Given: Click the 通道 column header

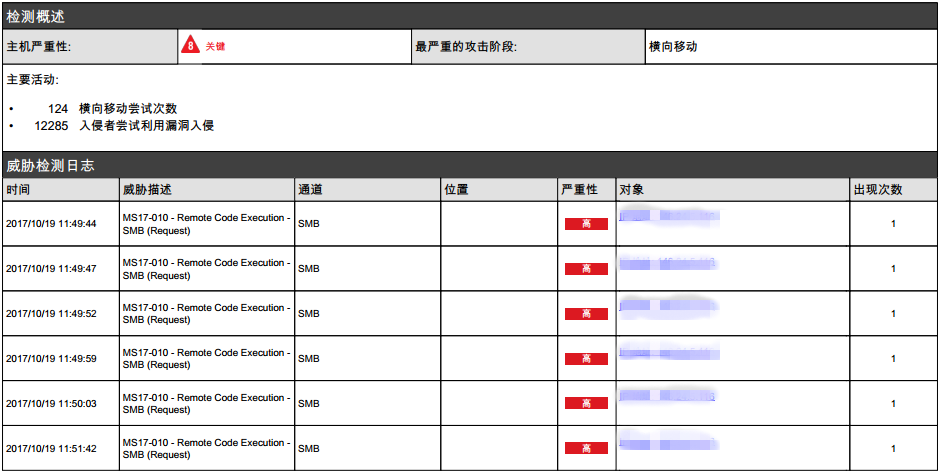Looking at the screenshot, I should (310, 189).
